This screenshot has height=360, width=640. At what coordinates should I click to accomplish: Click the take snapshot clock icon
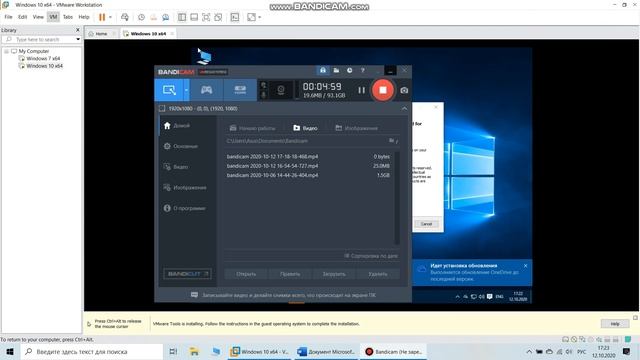coord(141,17)
